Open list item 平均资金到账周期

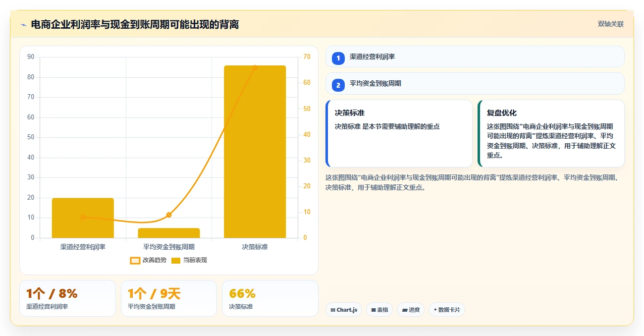(475, 84)
